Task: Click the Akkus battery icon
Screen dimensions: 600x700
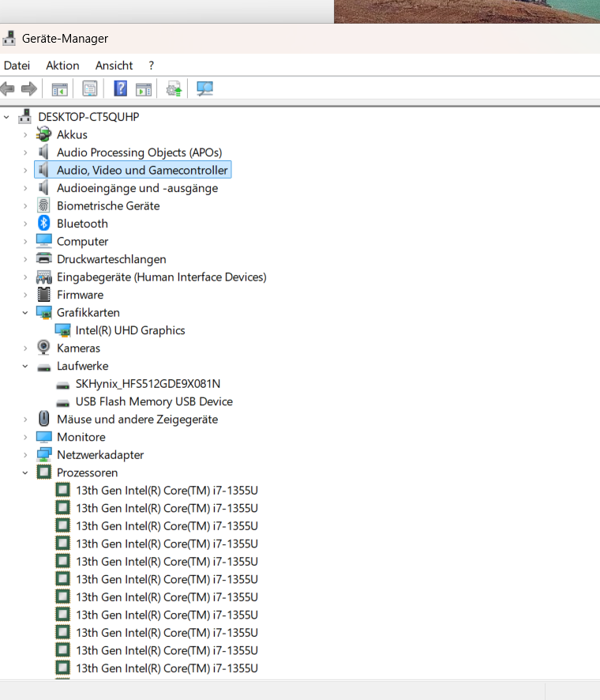Action: click(x=43, y=134)
